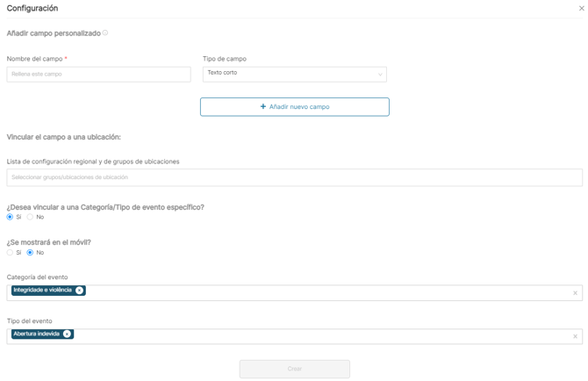The image size is (588, 381).
Task: Click the Abertura indevida chip label
Action: pyautogui.click(x=37, y=334)
